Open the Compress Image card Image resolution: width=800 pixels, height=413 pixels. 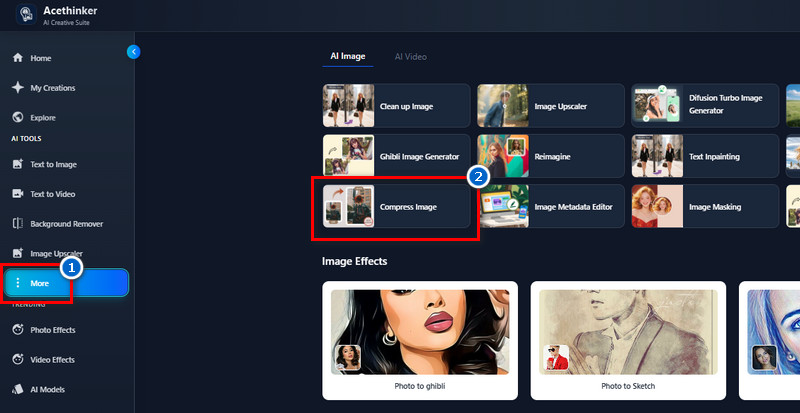[x=396, y=206]
